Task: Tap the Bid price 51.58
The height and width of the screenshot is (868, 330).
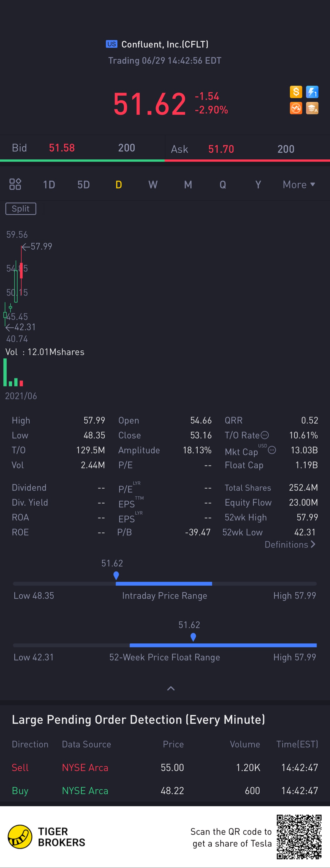Action: (x=62, y=148)
